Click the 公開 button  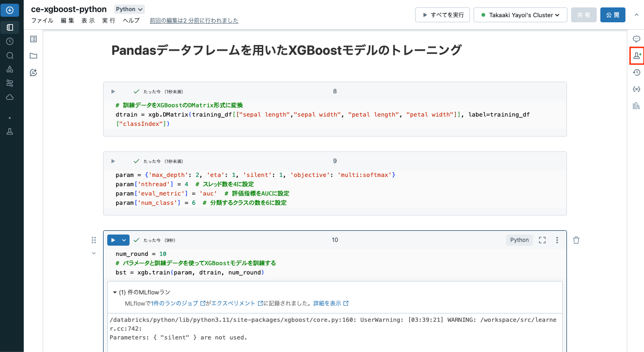coord(612,14)
